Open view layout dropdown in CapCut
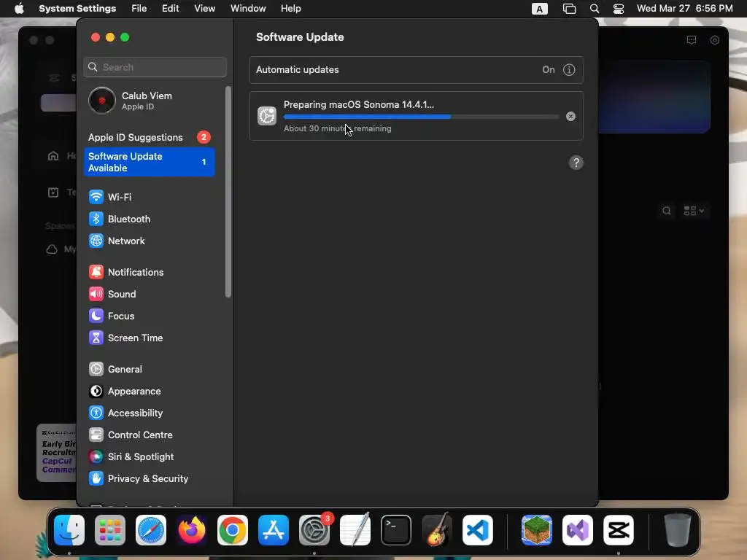Screen dimensions: 747x560 coord(694,211)
